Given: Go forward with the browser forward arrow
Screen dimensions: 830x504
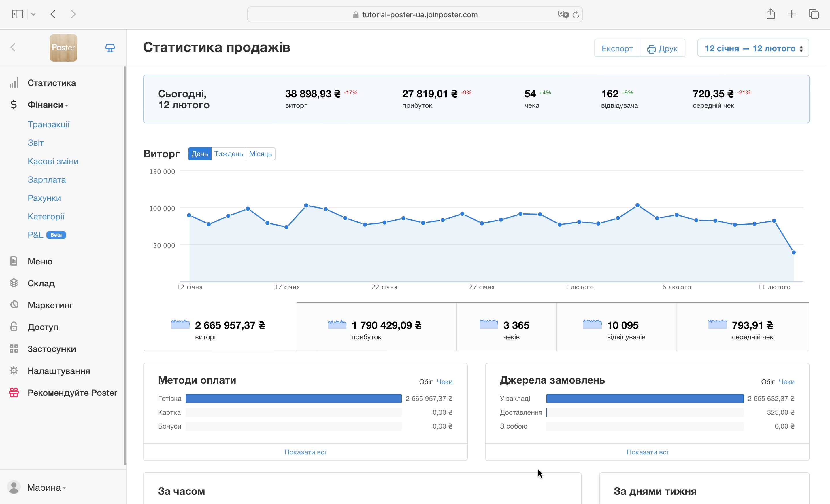Looking at the screenshot, I should (73, 14).
